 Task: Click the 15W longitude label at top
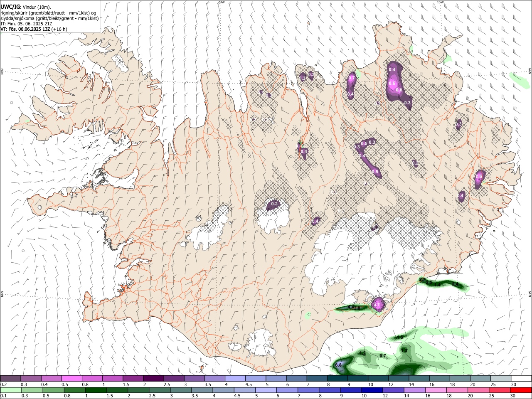click(x=440, y=2)
